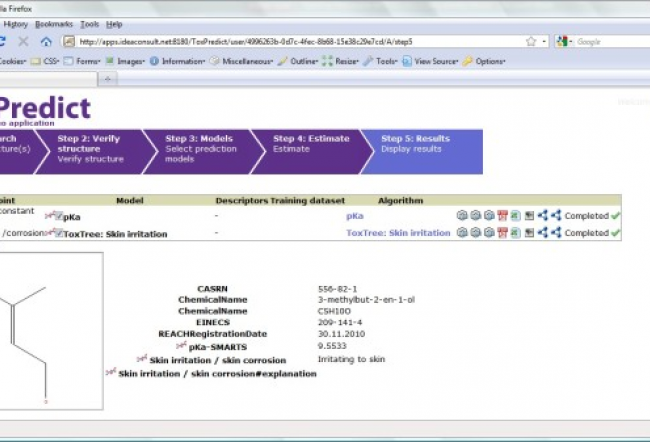Open the ToxTree: Skin irritation algorithm link
Image resolution: width=650 pixels, height=442 pixels.
398,233
